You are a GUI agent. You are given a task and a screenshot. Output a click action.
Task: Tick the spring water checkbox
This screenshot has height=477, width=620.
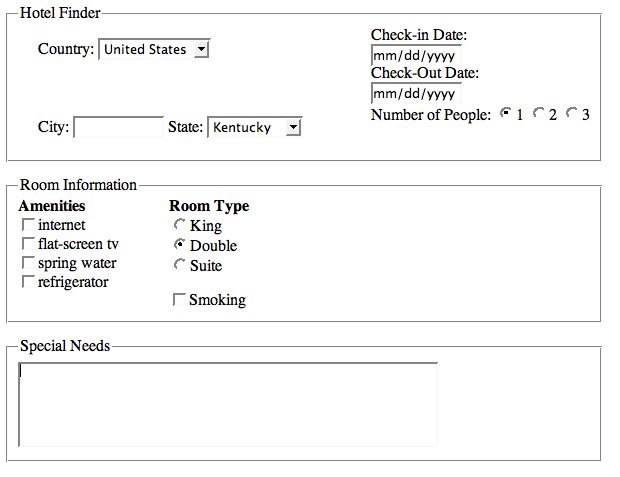(x=29, y=264)
